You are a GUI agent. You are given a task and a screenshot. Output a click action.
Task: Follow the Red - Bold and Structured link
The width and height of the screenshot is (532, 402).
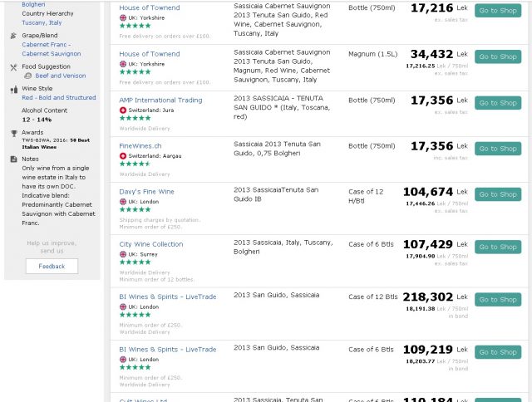click(x=59, y=98)
